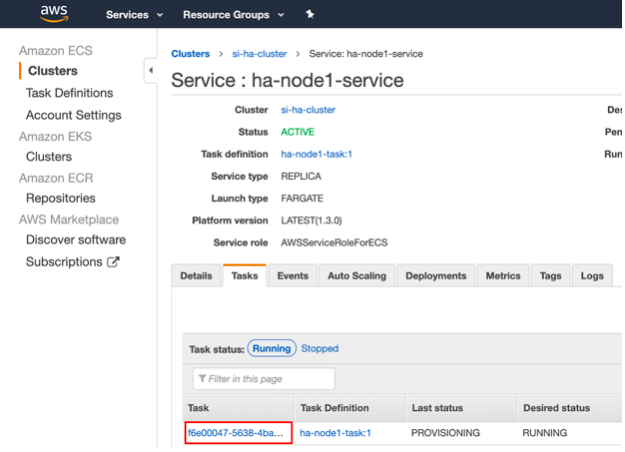Click the Filter in this page field

pyautogui.click(x=264, y=378)
